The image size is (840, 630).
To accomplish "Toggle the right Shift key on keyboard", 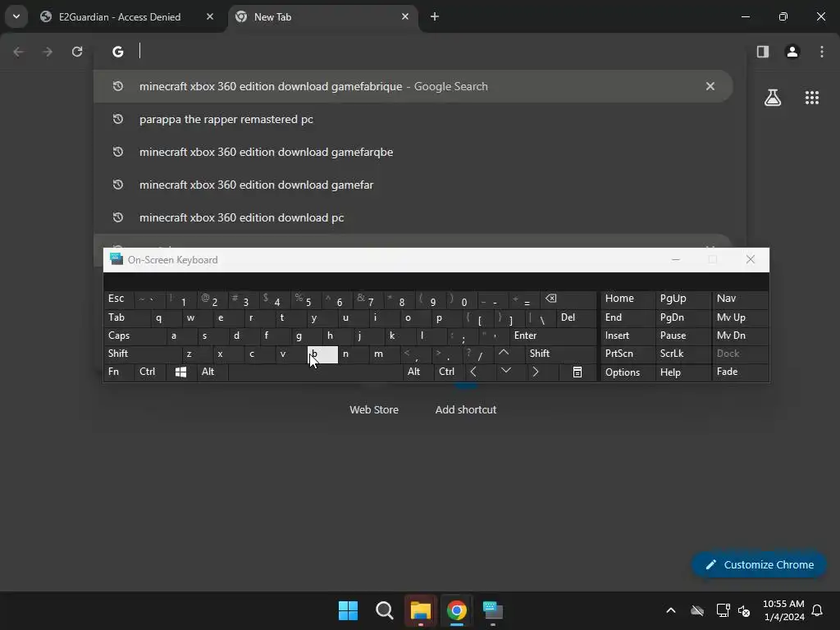I will click(x=561, y=354).
